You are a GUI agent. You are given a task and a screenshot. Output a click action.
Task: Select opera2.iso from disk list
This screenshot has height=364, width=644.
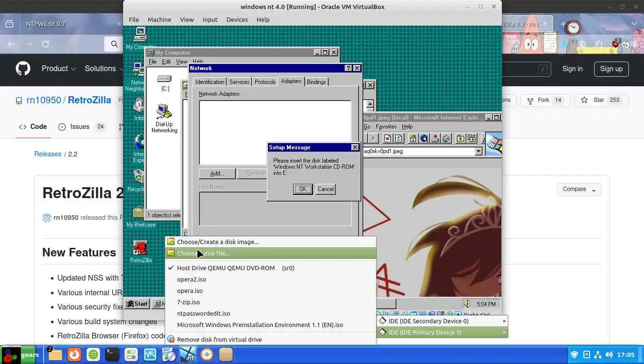coord(270,279)
